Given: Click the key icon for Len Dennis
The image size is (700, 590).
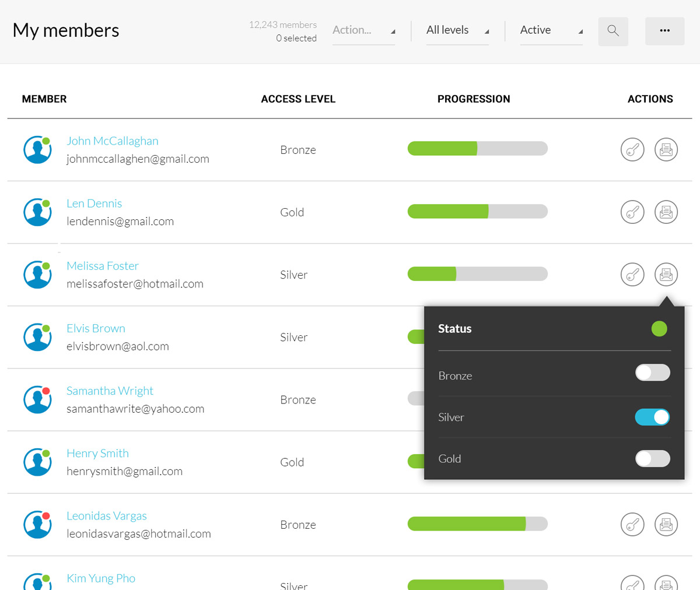Looking at the screenshot, I should coord(632,212).
